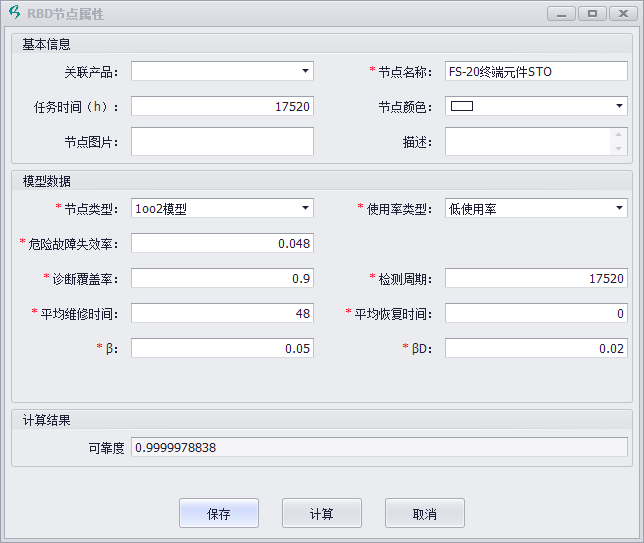Open the 使用率类型 dropdown list
Viewport: 644px width, 543px height.
[619, 208]
